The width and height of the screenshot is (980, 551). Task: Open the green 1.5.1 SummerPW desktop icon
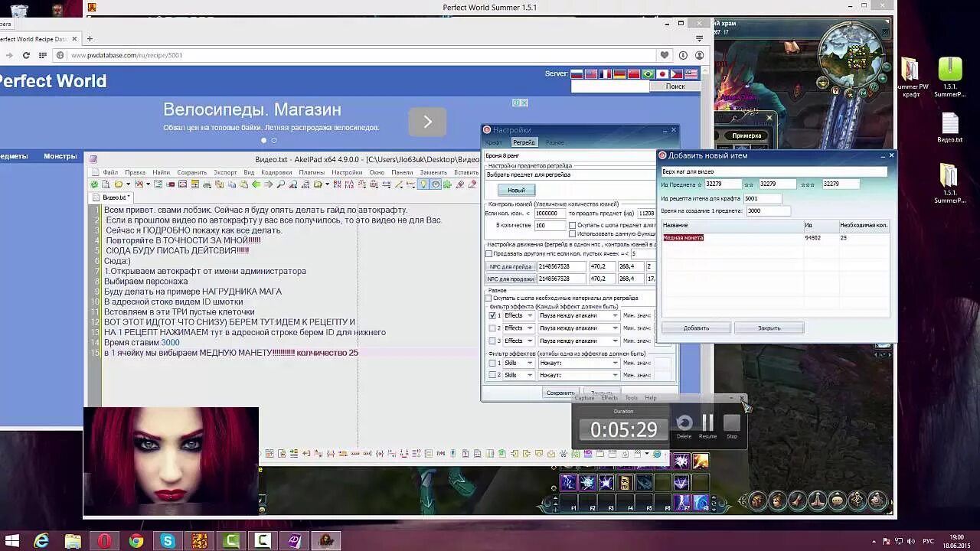pos(950,77)
